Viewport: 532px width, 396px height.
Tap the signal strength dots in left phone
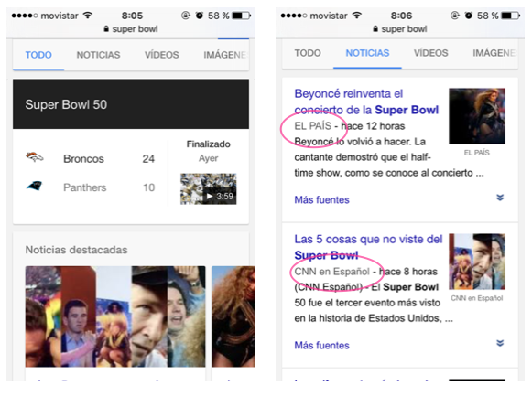pos(25,16)
